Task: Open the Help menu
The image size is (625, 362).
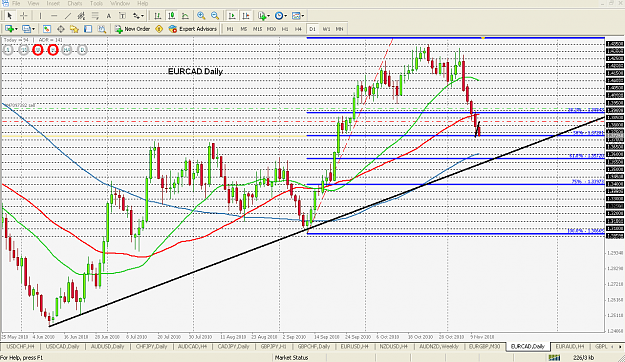Action: click(142, 3)
